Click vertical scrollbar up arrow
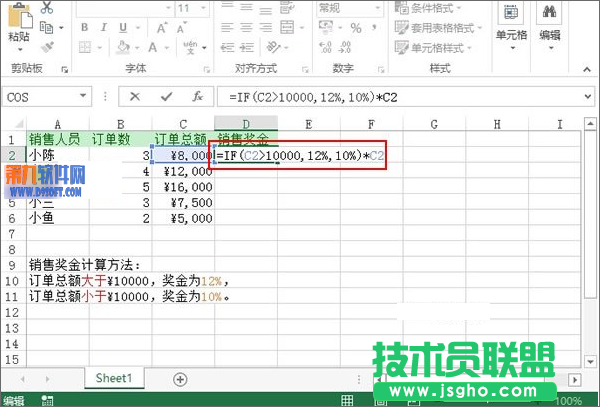This screenshot has height=407, width=600. click(590, 124)
